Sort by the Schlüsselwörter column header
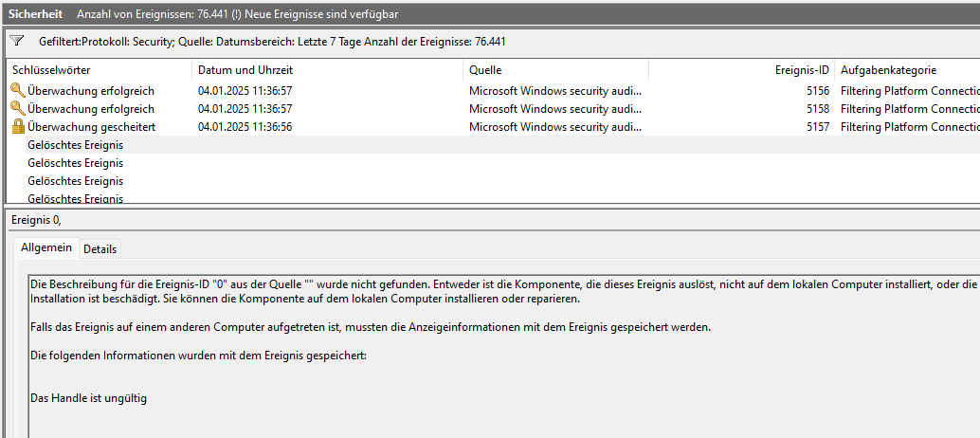 52,70
